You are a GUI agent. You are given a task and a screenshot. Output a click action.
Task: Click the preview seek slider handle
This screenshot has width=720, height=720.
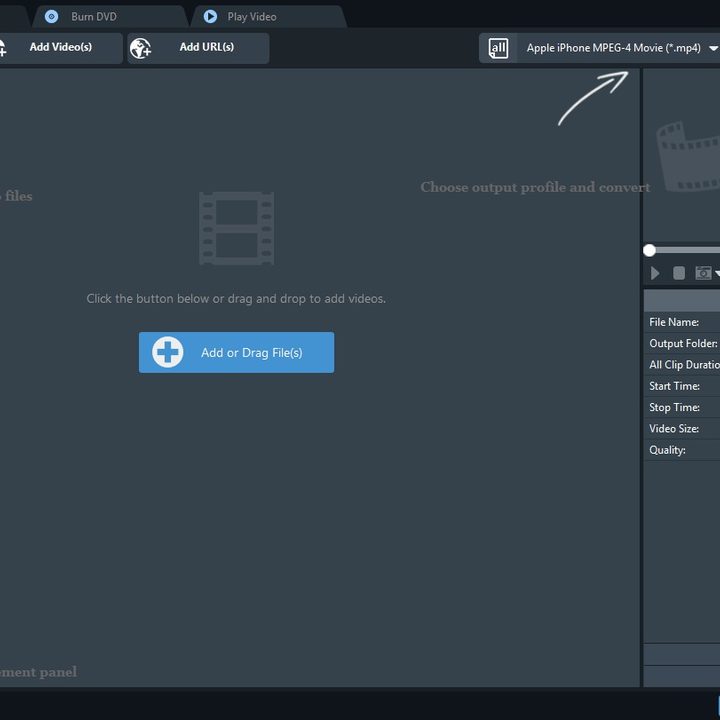click(650, 250)
